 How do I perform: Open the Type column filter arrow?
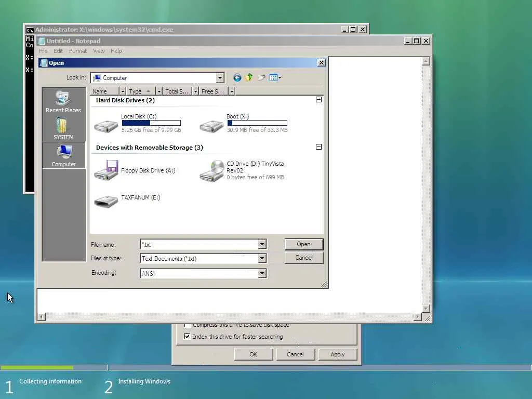click(x=159, y=91)
